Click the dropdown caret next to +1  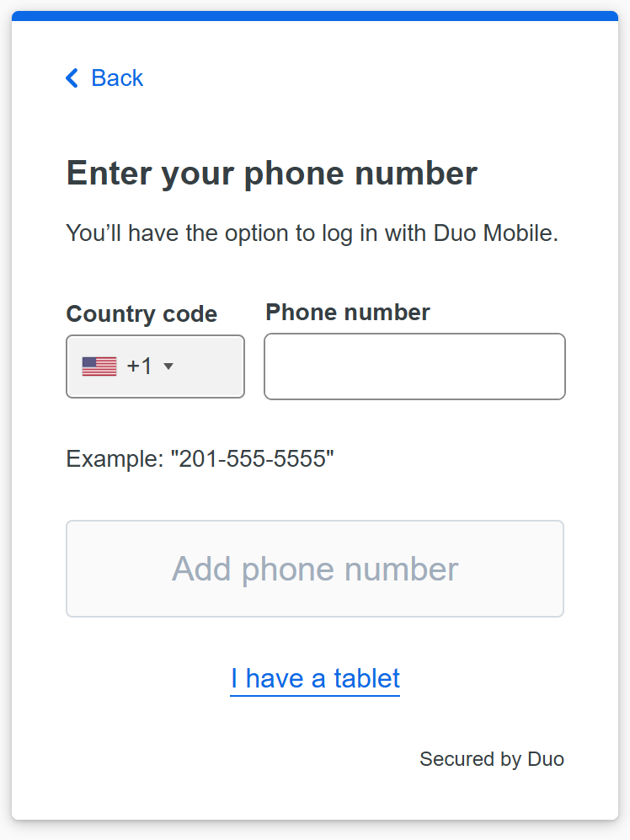(168, 366)
